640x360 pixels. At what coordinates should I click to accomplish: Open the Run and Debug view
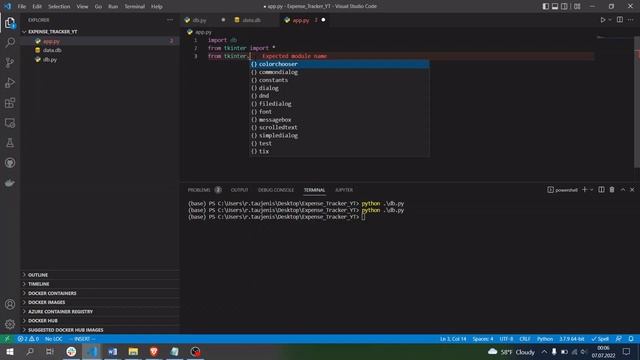point(10,82)
